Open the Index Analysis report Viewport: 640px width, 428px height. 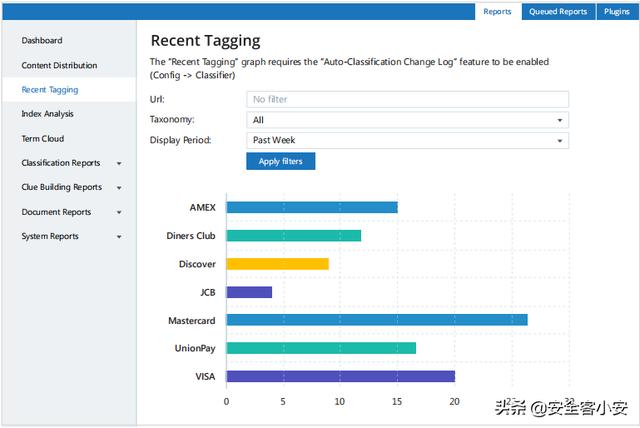tap(47, 114)
